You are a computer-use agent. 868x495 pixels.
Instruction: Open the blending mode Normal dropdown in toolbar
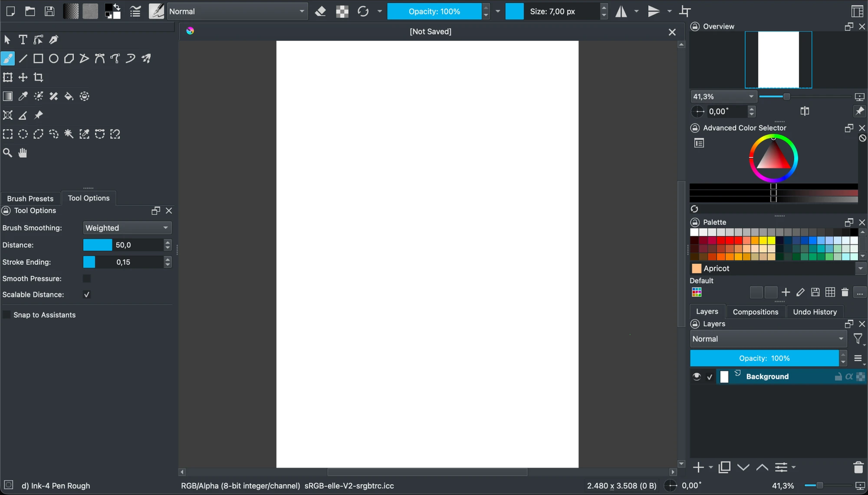(x=237, y=11)
